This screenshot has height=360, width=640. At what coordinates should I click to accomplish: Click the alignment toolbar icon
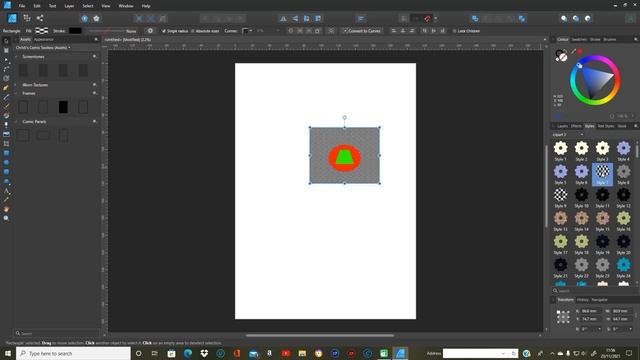(361, 18)
